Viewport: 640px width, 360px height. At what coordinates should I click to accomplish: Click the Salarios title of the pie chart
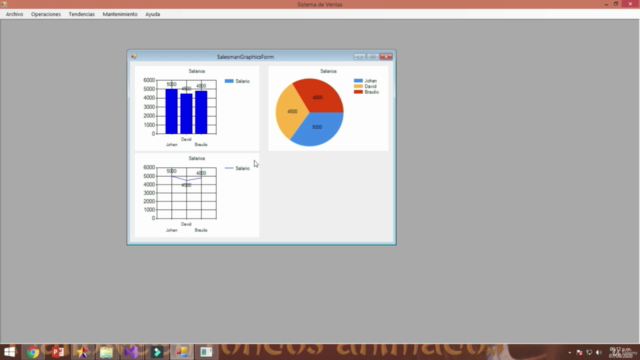328,71
